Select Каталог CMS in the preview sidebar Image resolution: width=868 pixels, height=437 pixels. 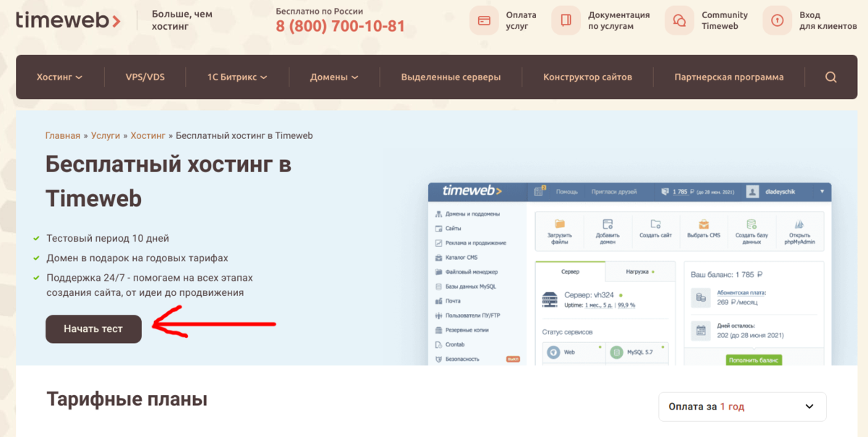pyautogui.click(x=456, y=258)
